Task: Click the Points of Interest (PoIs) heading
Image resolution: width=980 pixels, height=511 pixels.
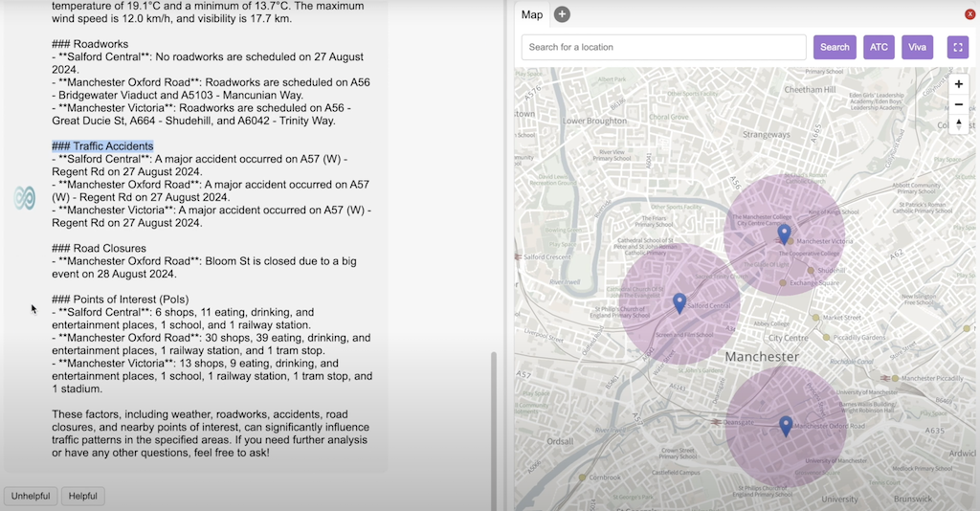Action: tap(120, 300)
